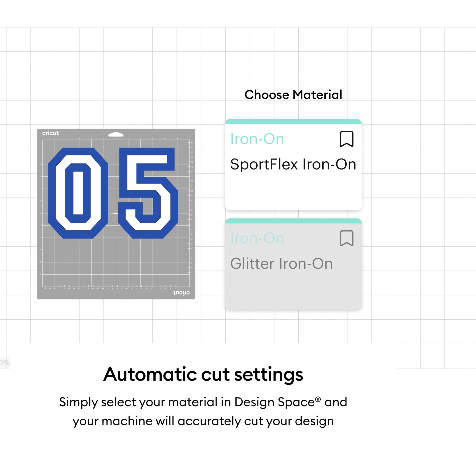Click the cricut logo at mat top-left

coord(50,133)
